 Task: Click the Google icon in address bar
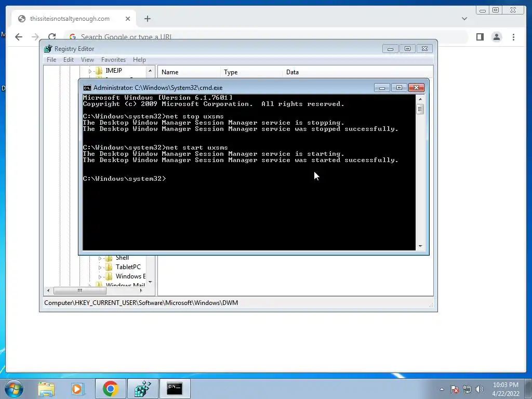point(72,37)
